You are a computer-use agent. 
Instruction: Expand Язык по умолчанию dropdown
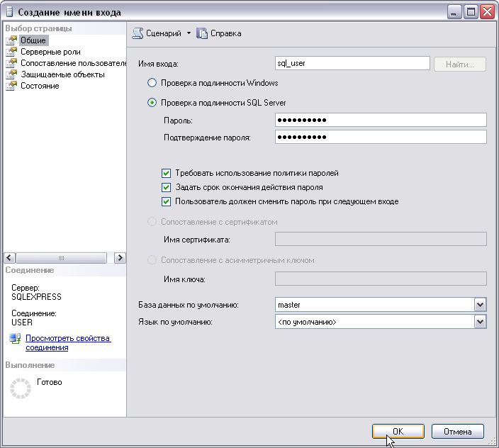(480, 322)
